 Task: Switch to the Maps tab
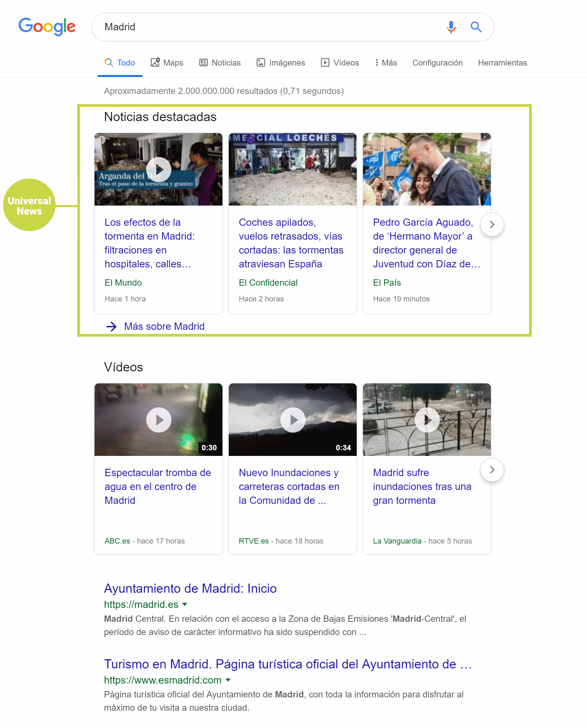(x=167, y=62)
